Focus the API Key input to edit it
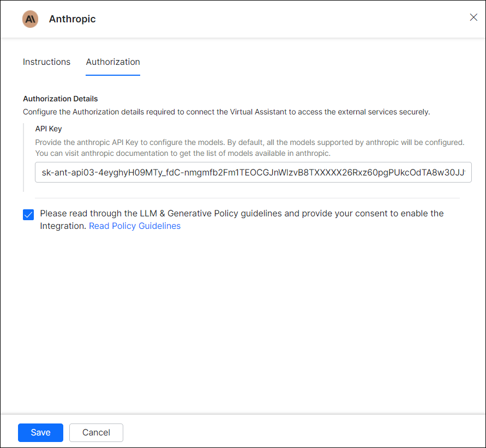This screenshot has width=486, height=448. (253, 172)
